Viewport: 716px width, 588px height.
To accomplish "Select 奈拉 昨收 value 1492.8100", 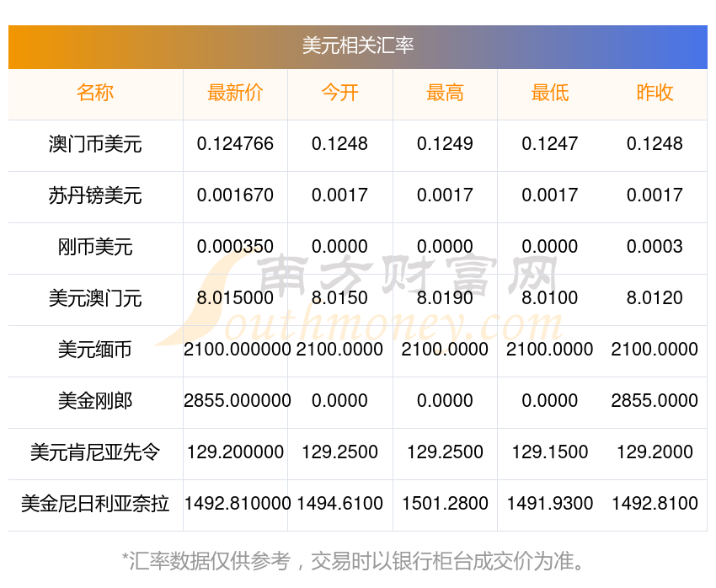I will 655,504.
